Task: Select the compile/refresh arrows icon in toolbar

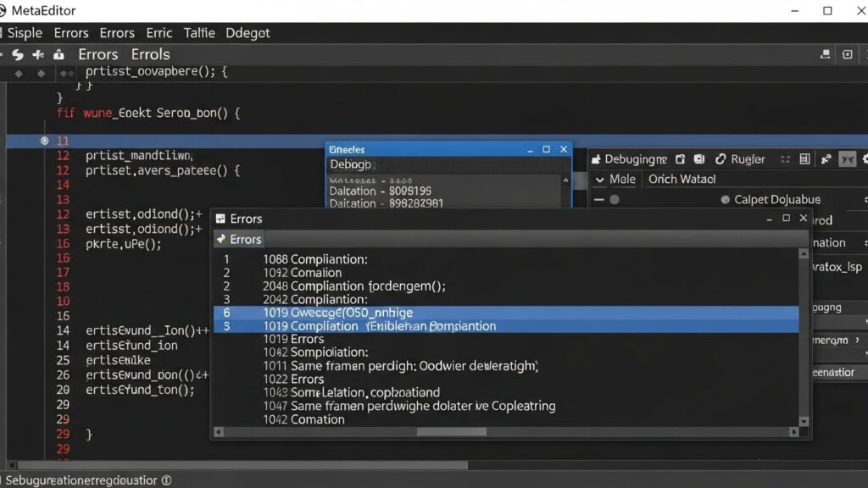Action: point(17,54)
